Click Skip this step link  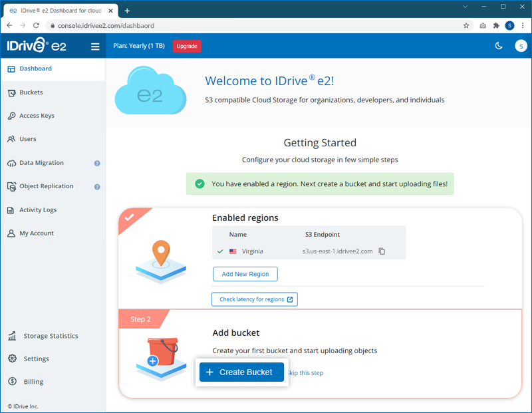[x=306, y=373]
